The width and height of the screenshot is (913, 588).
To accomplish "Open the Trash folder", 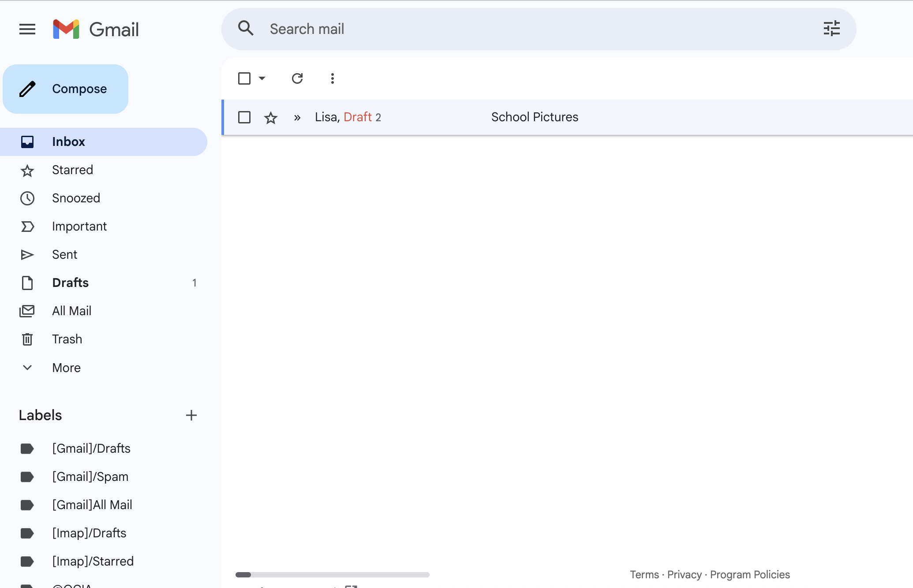I will tap(67, 339).
